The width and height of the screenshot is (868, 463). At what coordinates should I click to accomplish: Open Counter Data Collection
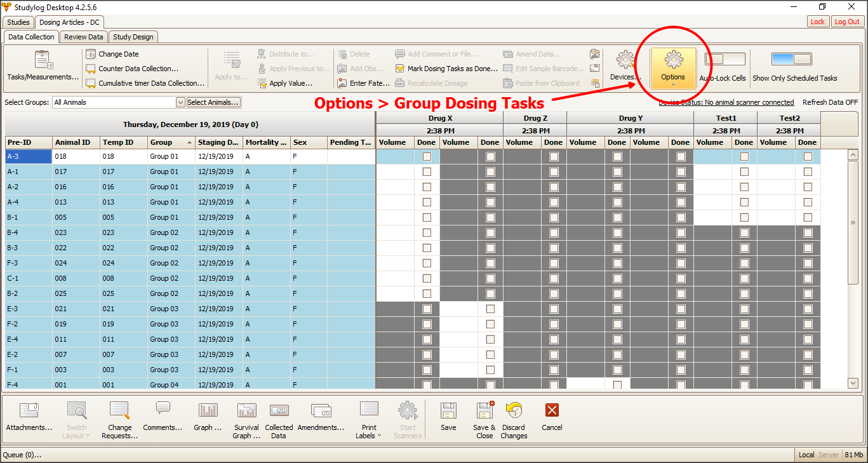(x=132, y=69)
